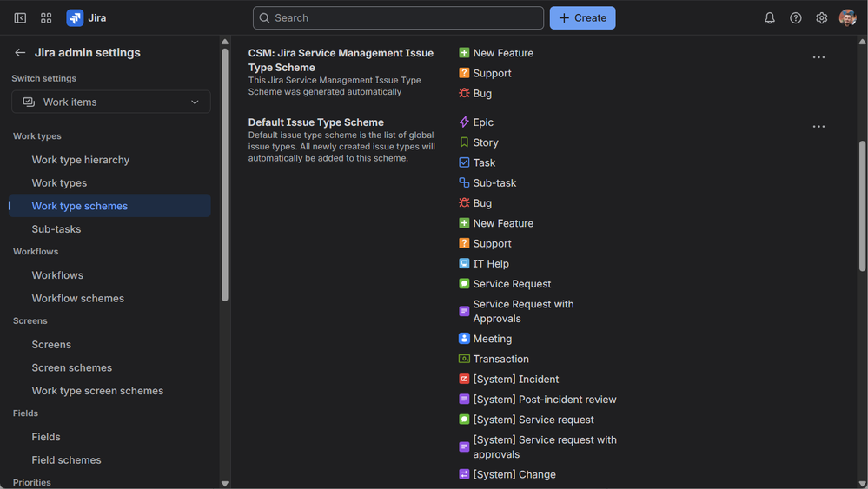Click the Create button

pyautogui.click(x=582, y=17)
